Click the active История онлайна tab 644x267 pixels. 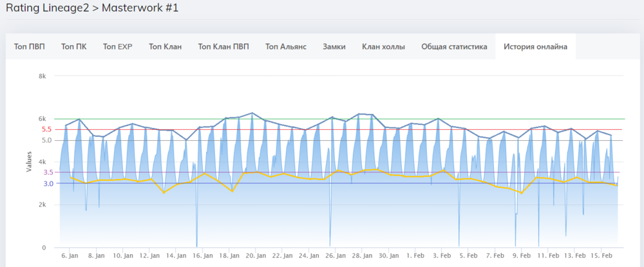pyautogui.click(x=535, y=46)
